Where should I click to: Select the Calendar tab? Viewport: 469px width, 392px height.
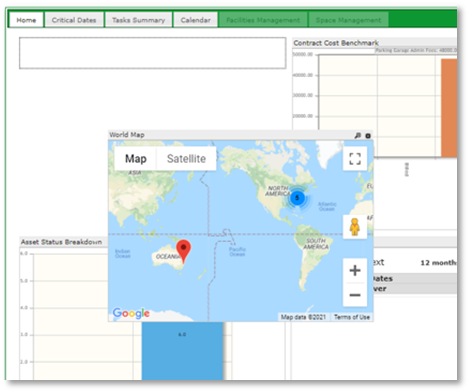195,20
